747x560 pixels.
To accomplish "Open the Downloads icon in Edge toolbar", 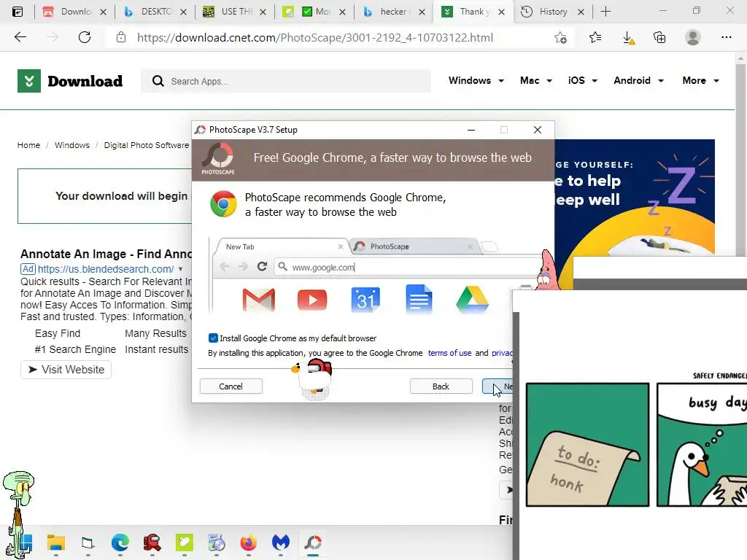I will [x=628, y=38].
